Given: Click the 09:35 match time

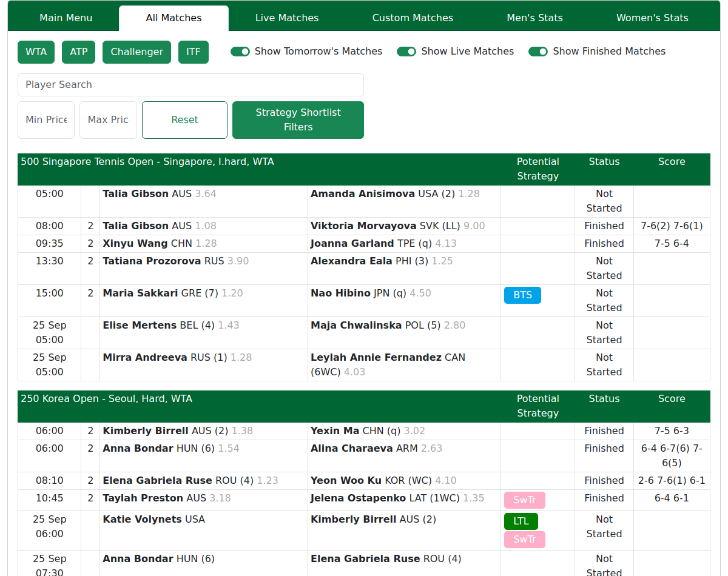Looking at the screenshot, I should tap(49, 244).
